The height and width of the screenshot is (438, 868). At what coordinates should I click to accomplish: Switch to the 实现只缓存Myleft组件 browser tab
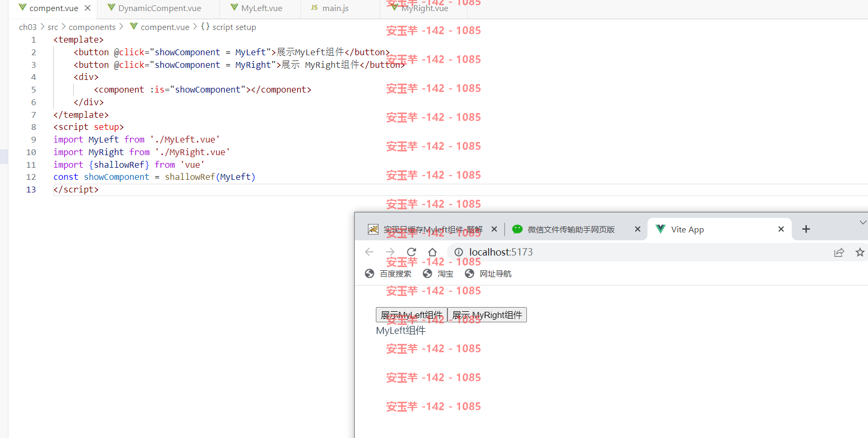click(433, 230)
